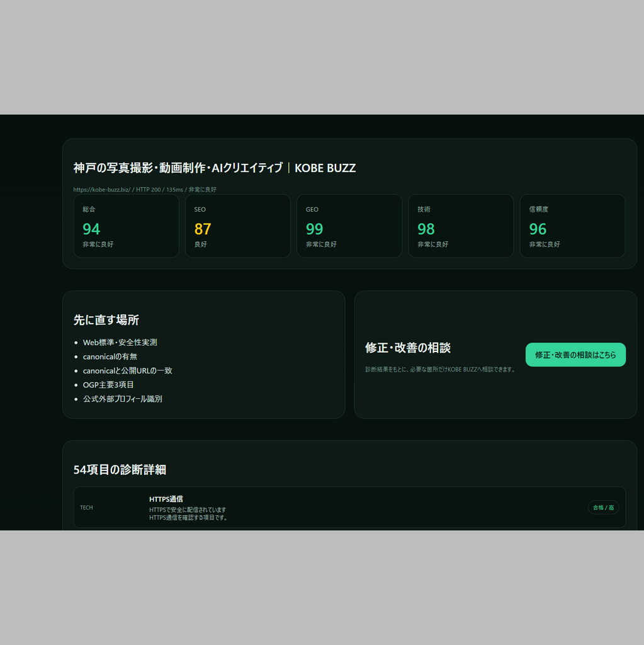The image size is (644, 645).
Task: Click the page title 神戸の写真撮影・動画制作・AIクリエイティブ｜KOBE BUZZ
Action: coord(215,168)
